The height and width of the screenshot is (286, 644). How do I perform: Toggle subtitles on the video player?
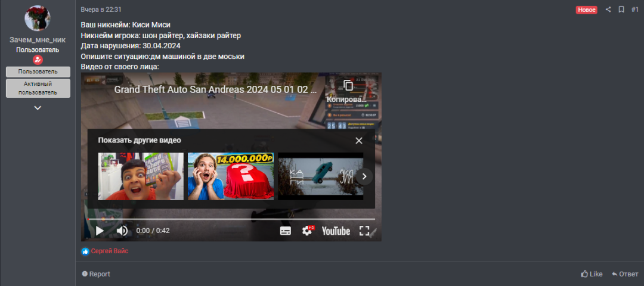286,231
